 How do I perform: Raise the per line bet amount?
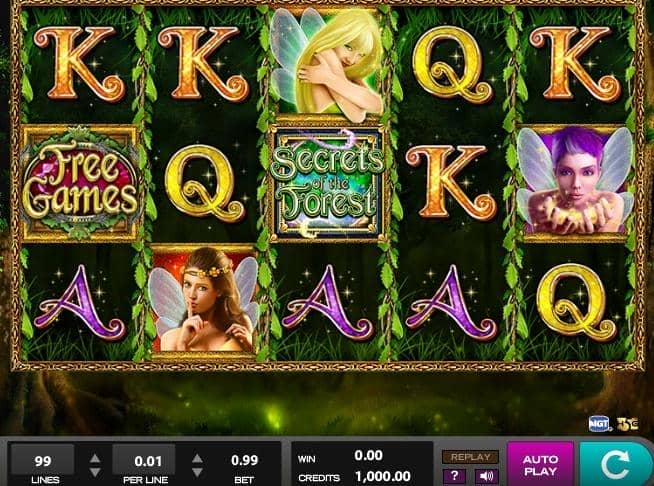[197, 458]
